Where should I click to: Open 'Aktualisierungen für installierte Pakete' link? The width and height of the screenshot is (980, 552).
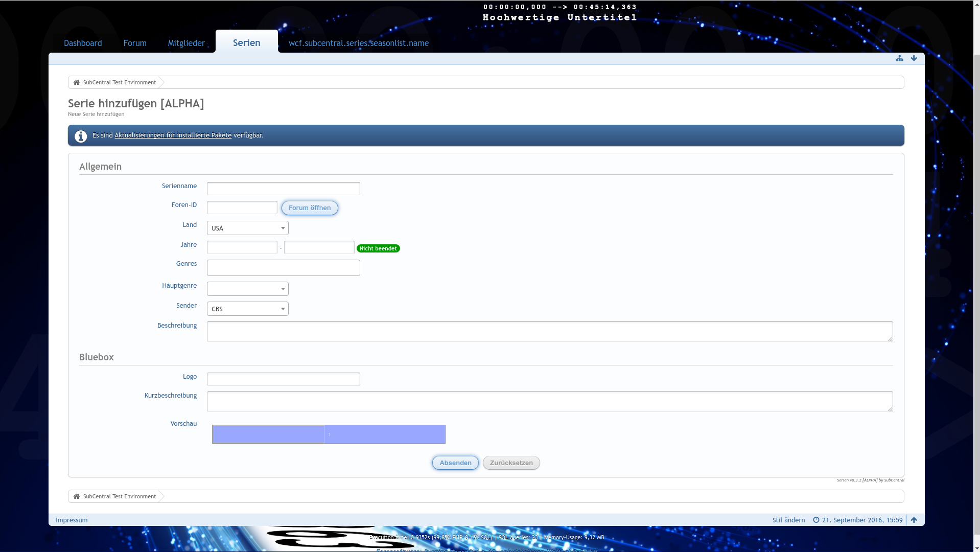[x=173, y=135]
